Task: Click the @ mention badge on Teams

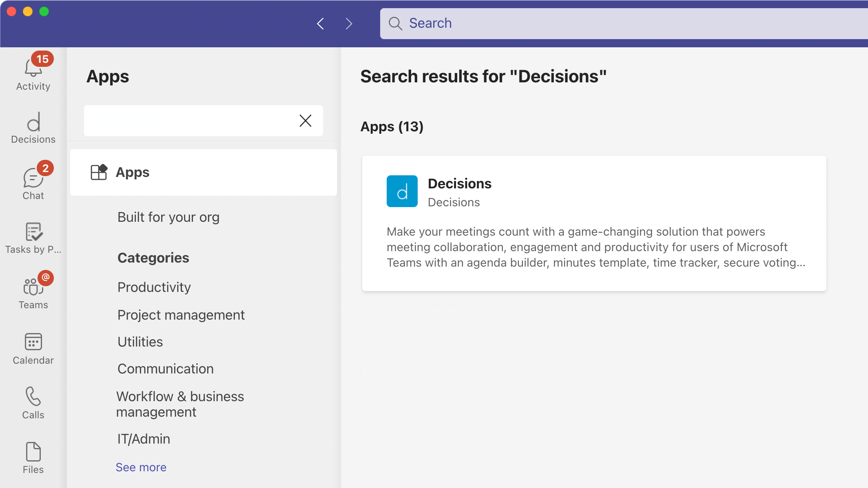Action: tap(46, 278)
